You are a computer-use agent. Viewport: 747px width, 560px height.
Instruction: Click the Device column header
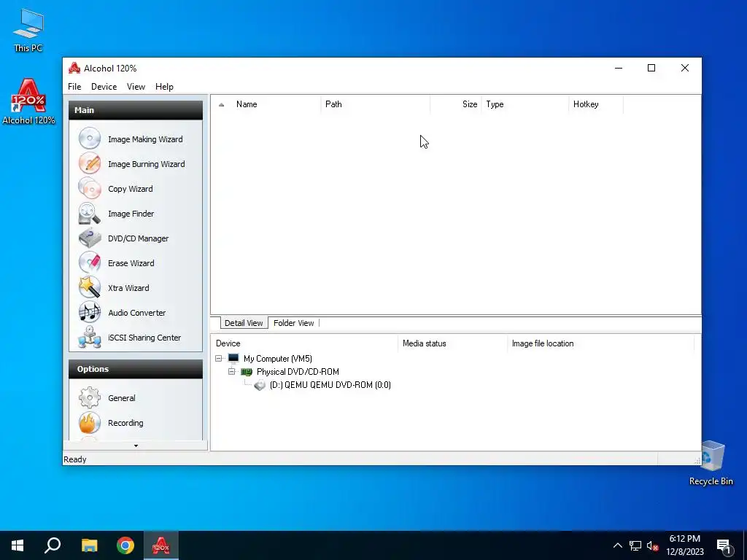tap(304, 343)
